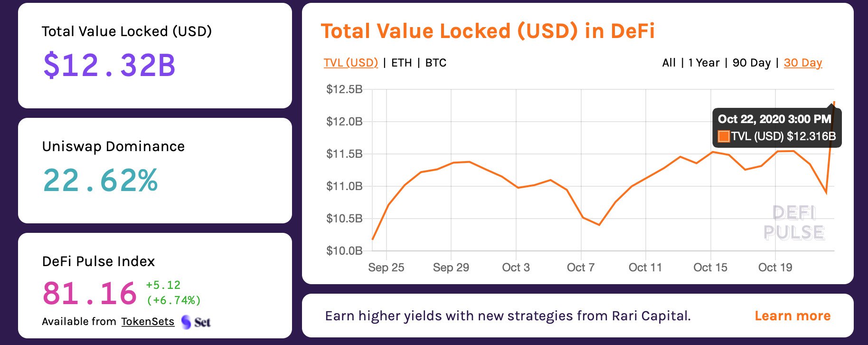The height and width of the screenshot is (345, 868).
Task: Select the 30 Day time range
Action: click(x=802, y=63)
